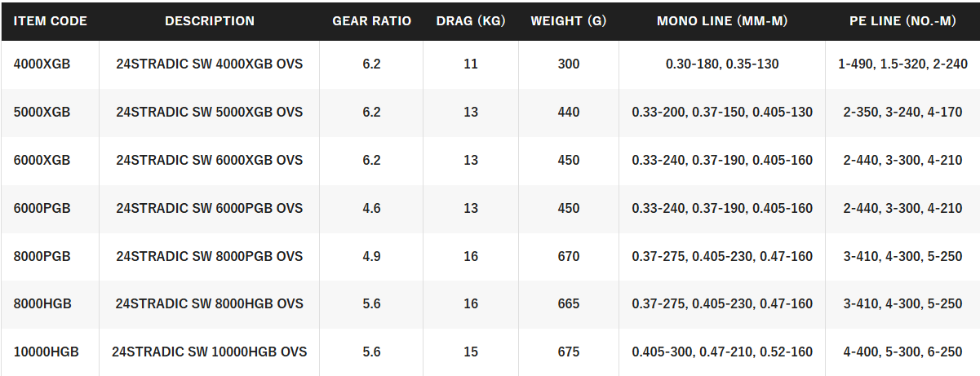The width and height of the screenshot is (980, 376).
Task: Click the 6000PGB gear ratio 4.6
Action: point(371,208)
